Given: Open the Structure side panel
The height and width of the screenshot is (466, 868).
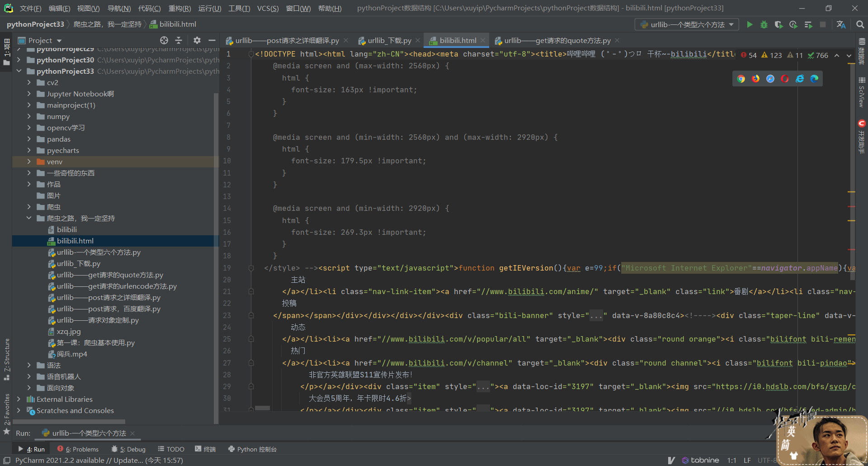Looking at the screenshot, I should pos(6,359).
